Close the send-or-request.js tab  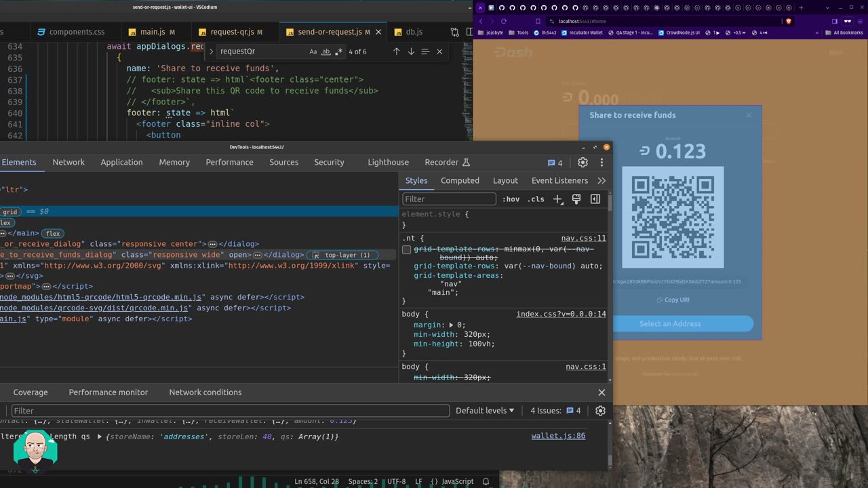pyautogui.click(x=378, y=32)
